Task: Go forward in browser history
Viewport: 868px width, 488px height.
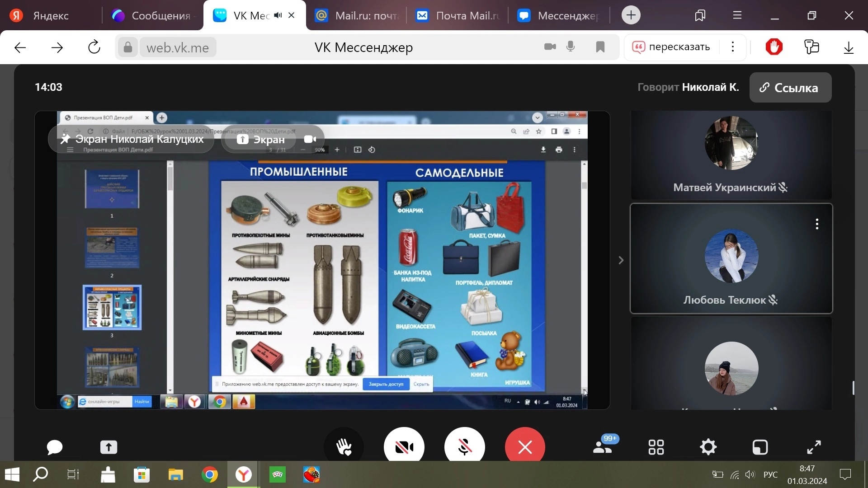Action: tap(57, 47)
